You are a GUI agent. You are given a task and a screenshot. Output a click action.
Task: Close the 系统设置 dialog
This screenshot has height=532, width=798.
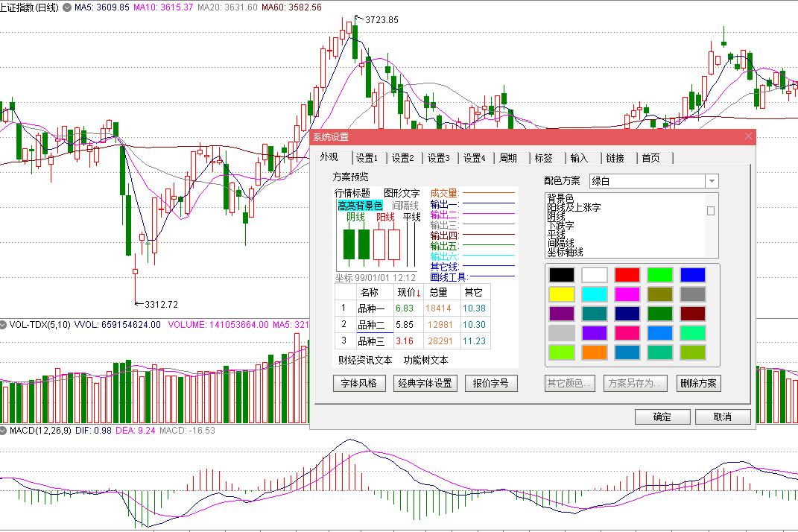click(749, 136)
